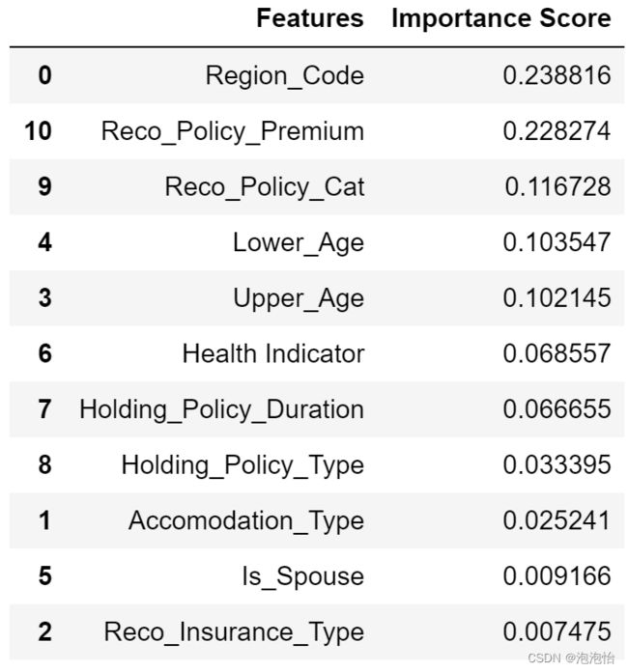Select the score value 0.228274
This screenshot has width=628, height=672.
pos(557,131)
